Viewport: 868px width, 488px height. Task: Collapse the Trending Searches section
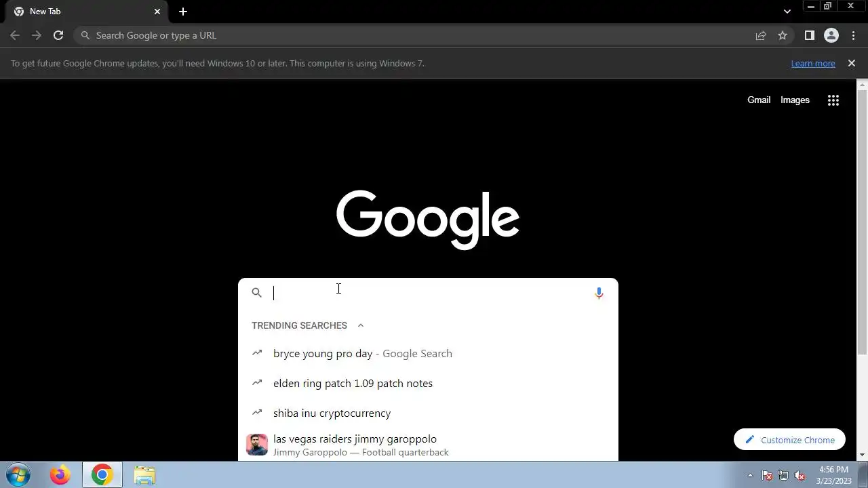tap(361, 325)
